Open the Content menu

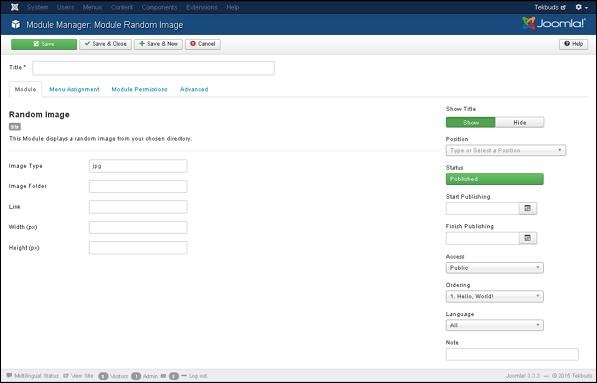pos(122,7)
